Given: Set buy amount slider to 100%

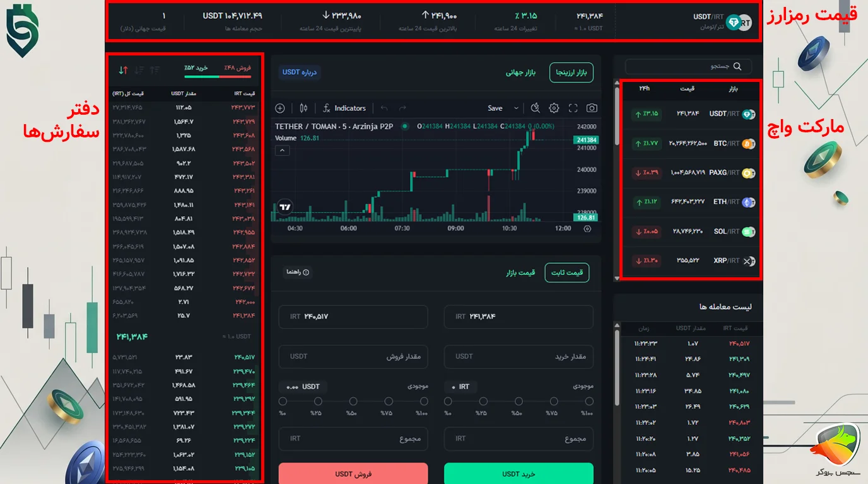Looking at the screenshot, I should pyautogui.click(x=589, y=401).
